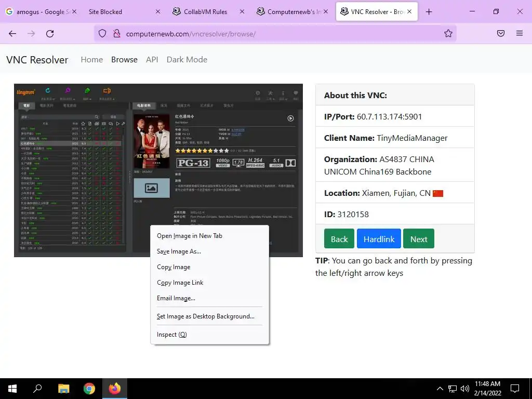The height and width of the screenshot is (399, 532).
Task: Open the notification center icon
Action: (515, 389)
